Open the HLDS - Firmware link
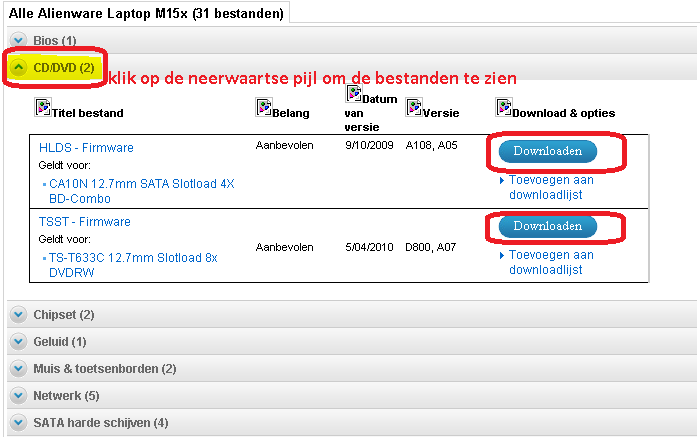The width and height of the screenshot is (700, 437). [86, 148]
